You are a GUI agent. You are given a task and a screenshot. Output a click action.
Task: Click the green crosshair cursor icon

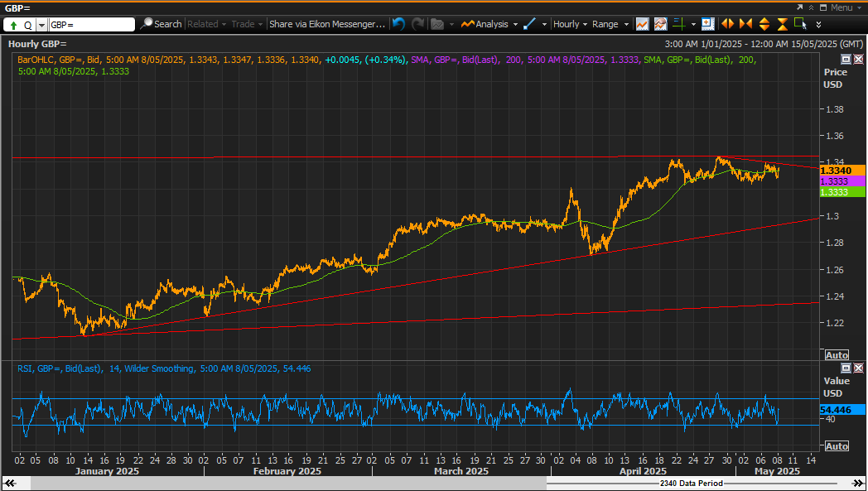[679, 24]
